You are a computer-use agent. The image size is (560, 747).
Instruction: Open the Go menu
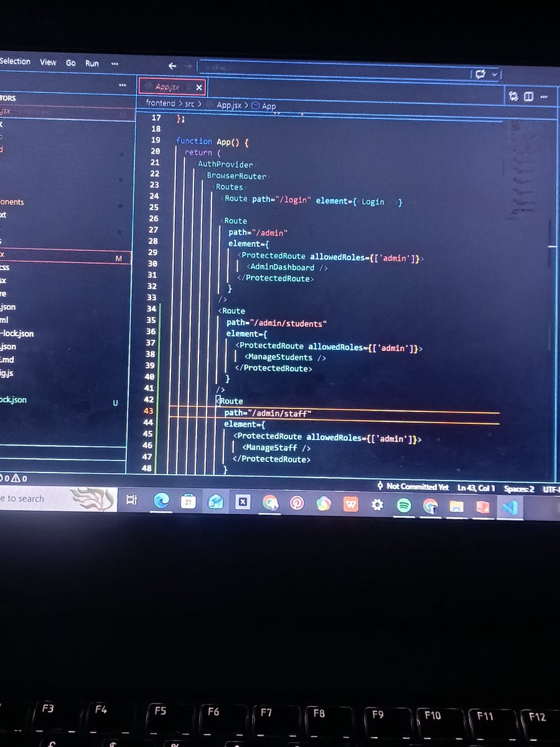point(71,63)
